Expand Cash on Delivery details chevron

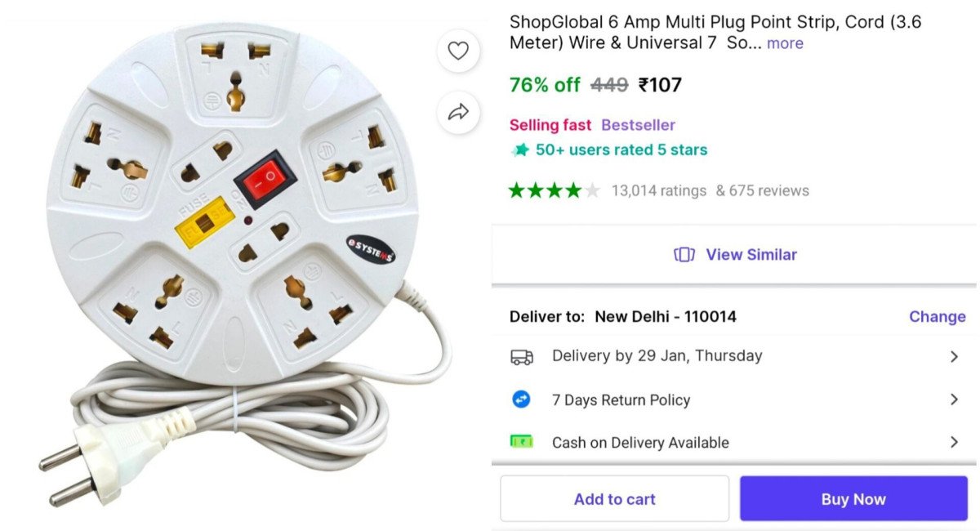(954, 442)
